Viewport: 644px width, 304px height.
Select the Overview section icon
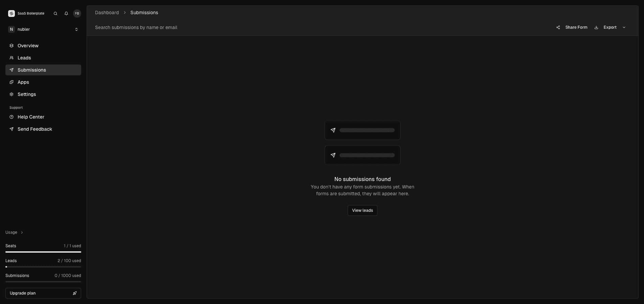point(11,46)
